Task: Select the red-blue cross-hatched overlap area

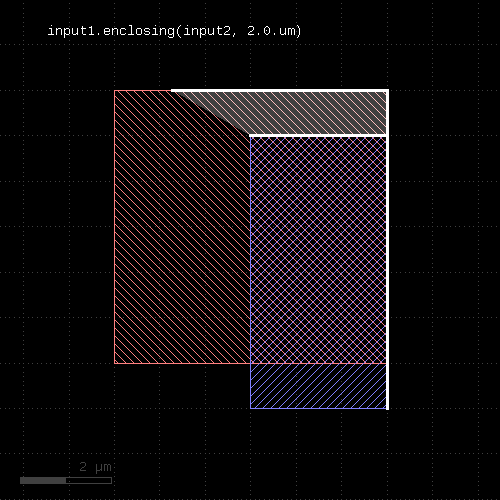Action: coord(318,249)
